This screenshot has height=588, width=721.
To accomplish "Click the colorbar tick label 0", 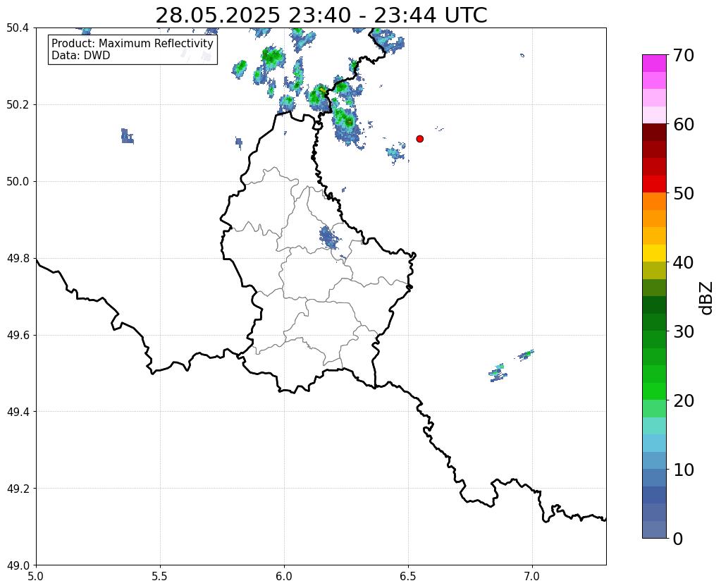I will point(678,539).
